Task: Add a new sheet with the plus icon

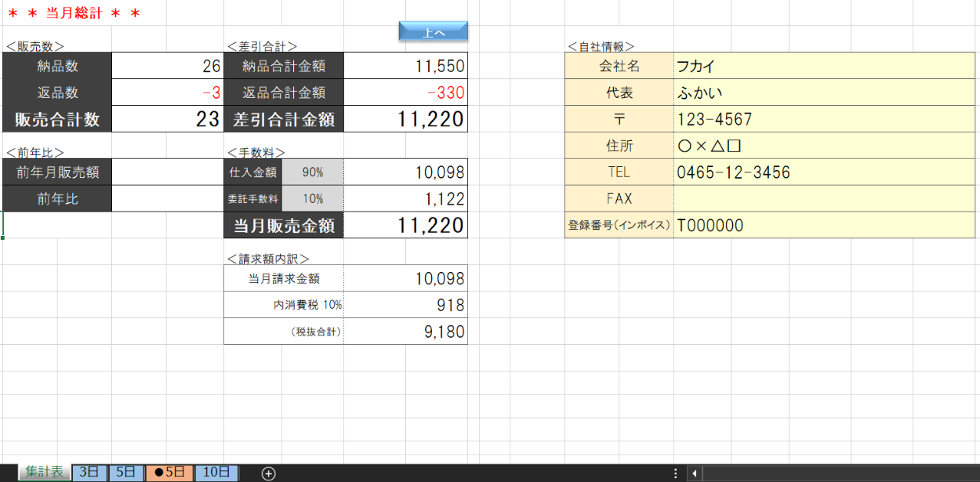Action: 268,473
